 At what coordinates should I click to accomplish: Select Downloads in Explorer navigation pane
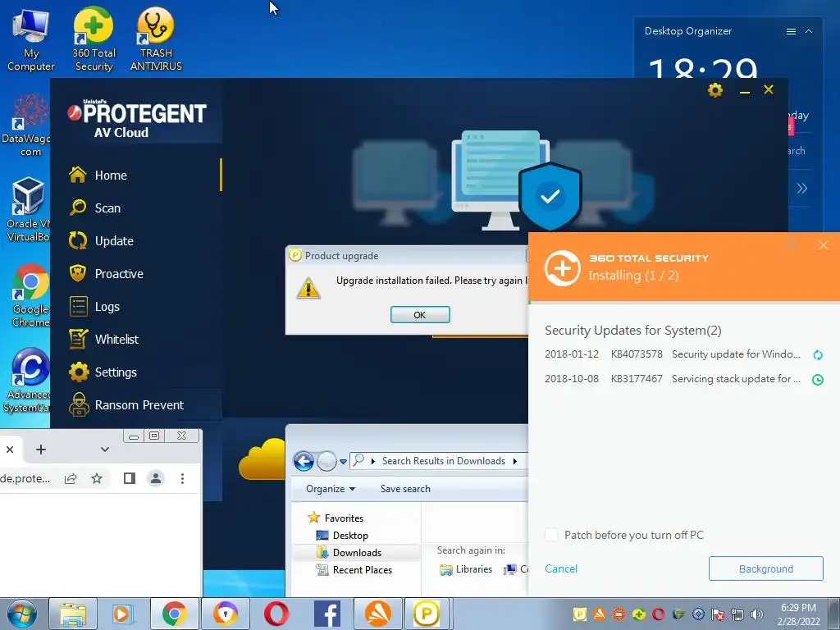[x=357, y=552]
